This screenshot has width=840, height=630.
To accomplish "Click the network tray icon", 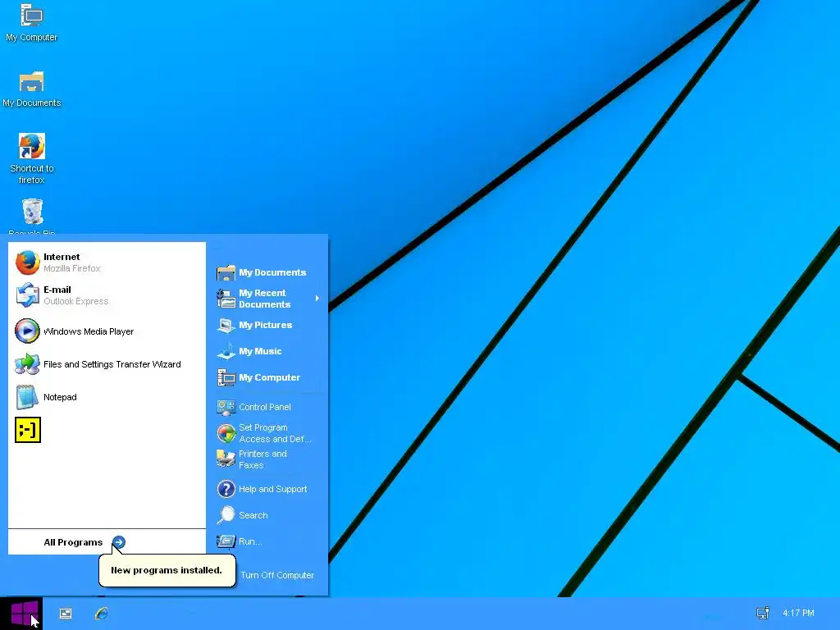I will tap(763, 613).
